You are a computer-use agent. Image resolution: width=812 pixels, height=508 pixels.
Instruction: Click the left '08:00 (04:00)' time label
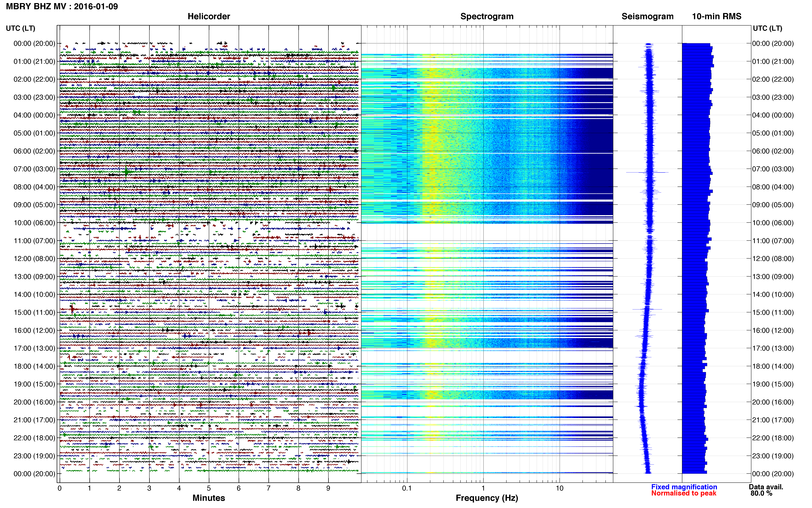pyautogui.click(x=34, y=187)
